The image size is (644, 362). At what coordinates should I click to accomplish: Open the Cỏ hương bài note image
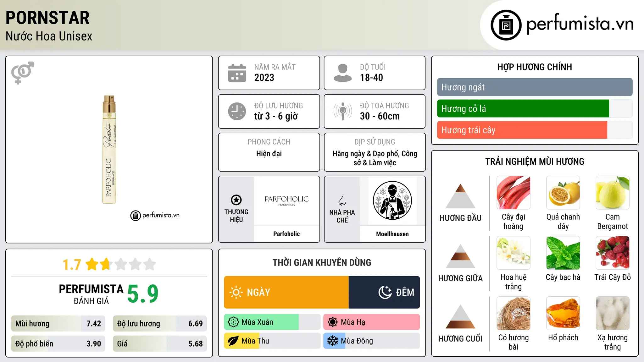(514, 313)
